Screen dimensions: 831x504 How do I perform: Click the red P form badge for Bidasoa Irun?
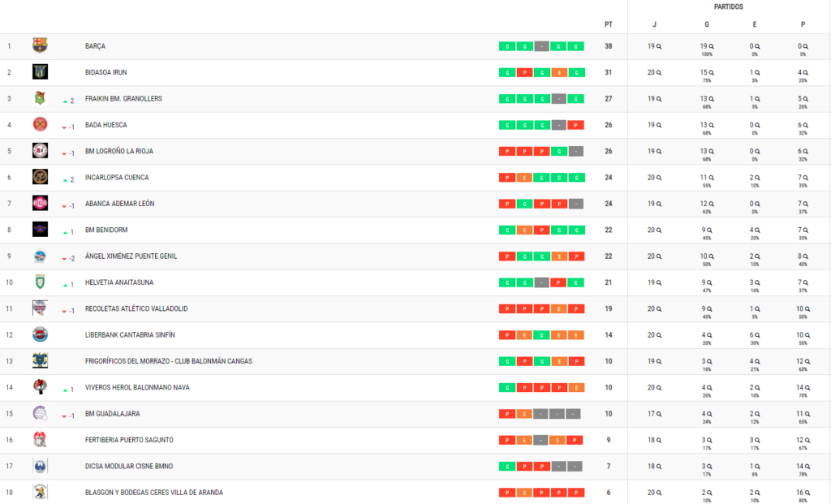[x=524, y=72]
